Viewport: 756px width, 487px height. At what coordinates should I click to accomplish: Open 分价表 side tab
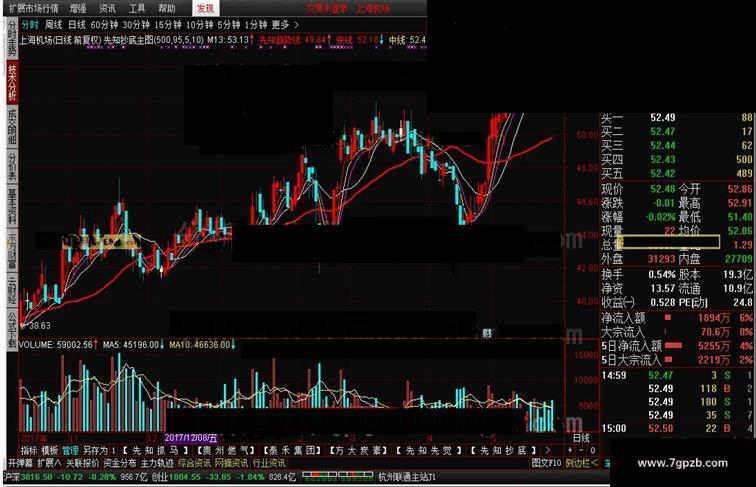point(12,166)
